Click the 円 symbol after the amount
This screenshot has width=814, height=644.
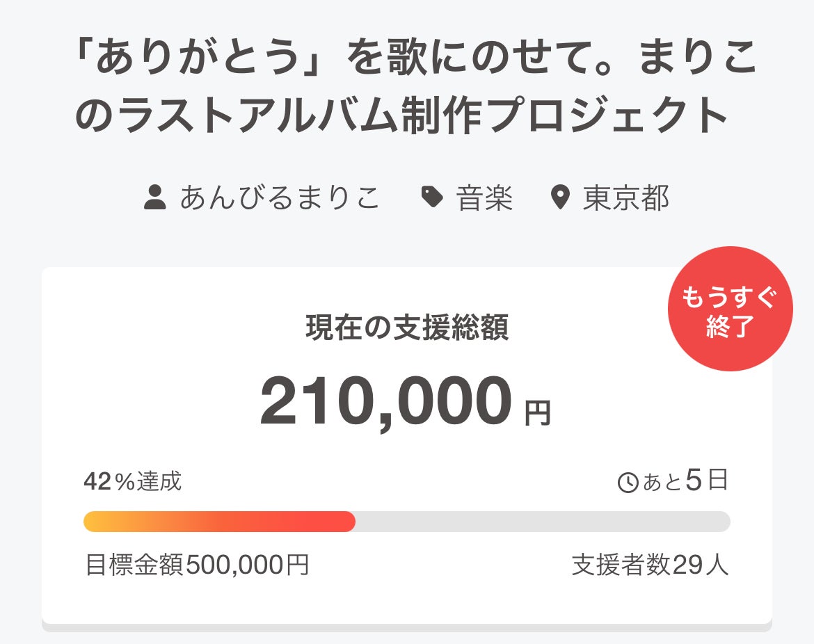(x=537, y=412)
